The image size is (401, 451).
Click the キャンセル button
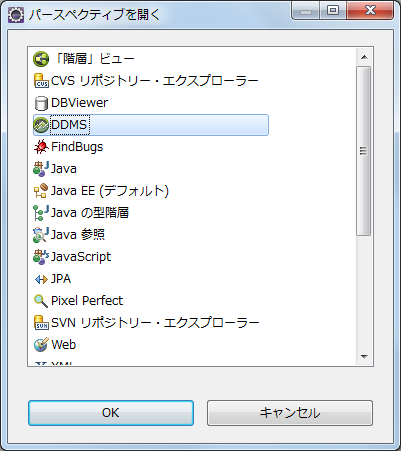pos(290,413)
